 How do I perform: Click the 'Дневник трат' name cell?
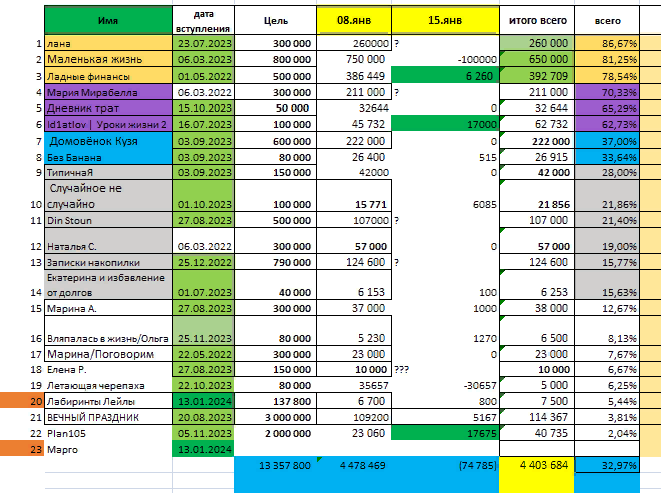click(x=108, y=108)
